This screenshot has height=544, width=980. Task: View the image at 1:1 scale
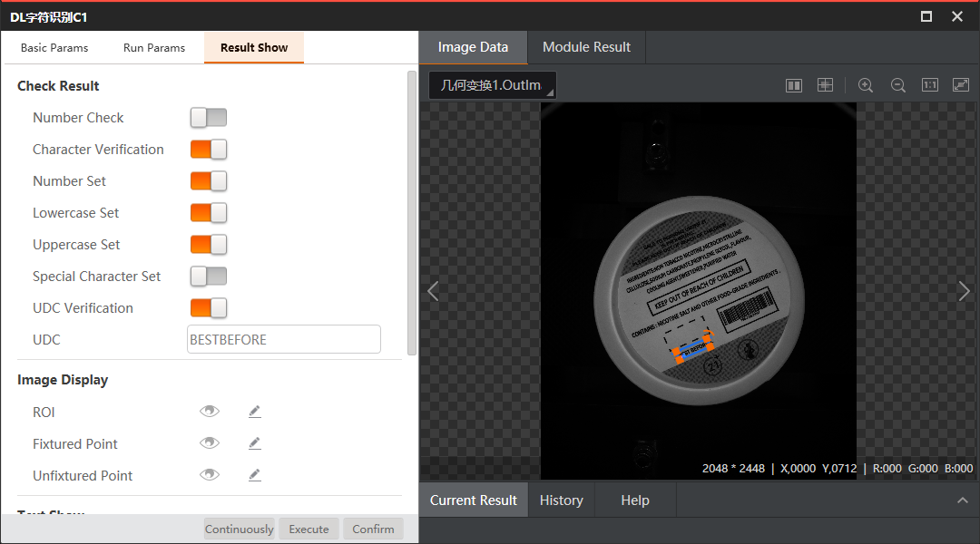[x=929, y=84]
